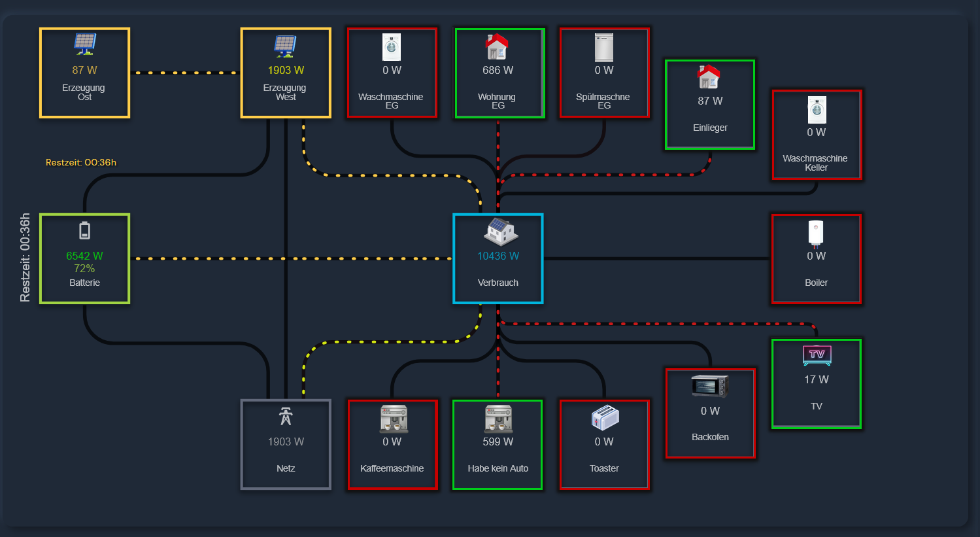Click the 0 W value in Backofen
The width and height of the screenshot is (980, 537).
point(710,411)
